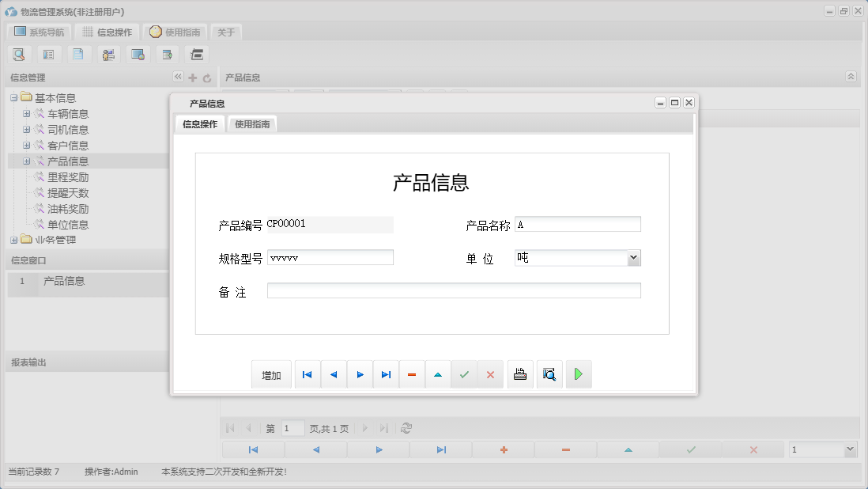Click the green checkmark to save the record
Viewport: 868px width, 489px height.
pyautogui.click(x=464, y=373)
